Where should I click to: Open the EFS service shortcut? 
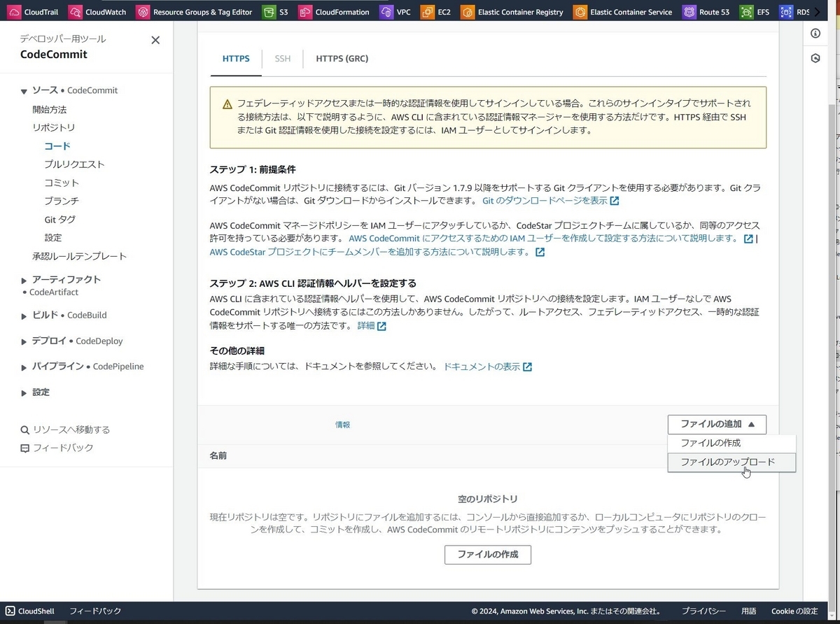762,11
